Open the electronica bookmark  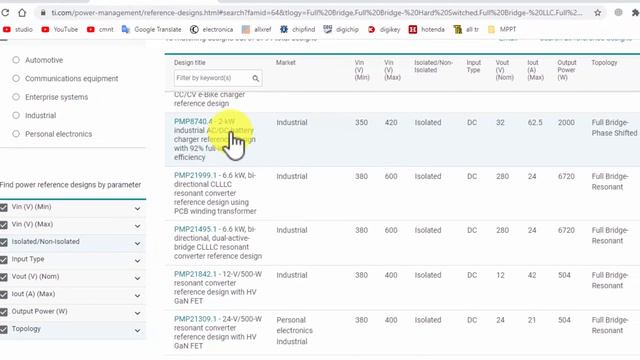pos(211,29)
